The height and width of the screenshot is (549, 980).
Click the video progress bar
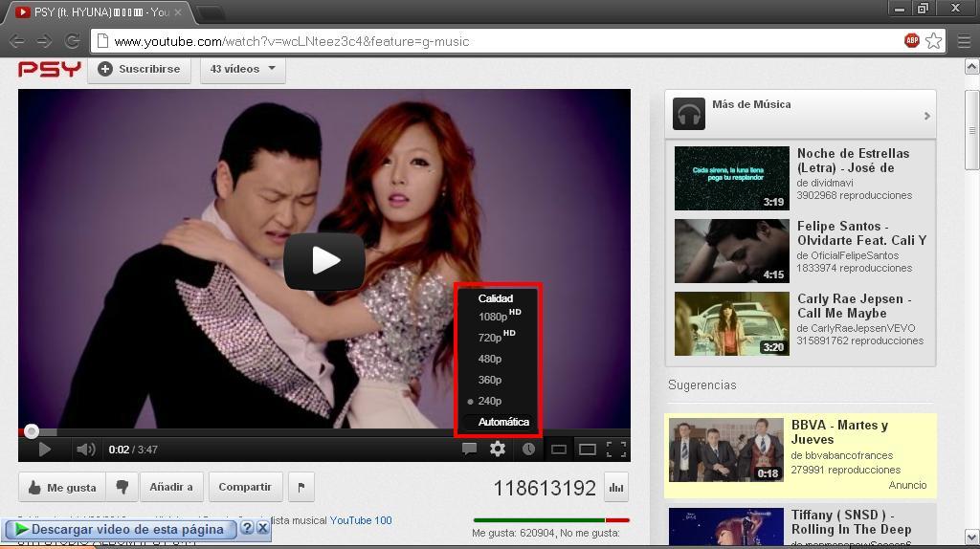coord(324,431)
